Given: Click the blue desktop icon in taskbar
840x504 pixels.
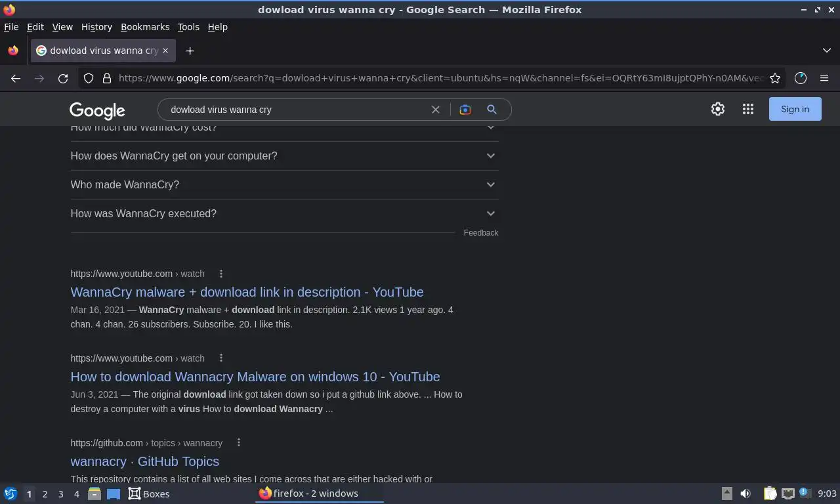Looking at the screenshot, I should (x=114, y=493).
